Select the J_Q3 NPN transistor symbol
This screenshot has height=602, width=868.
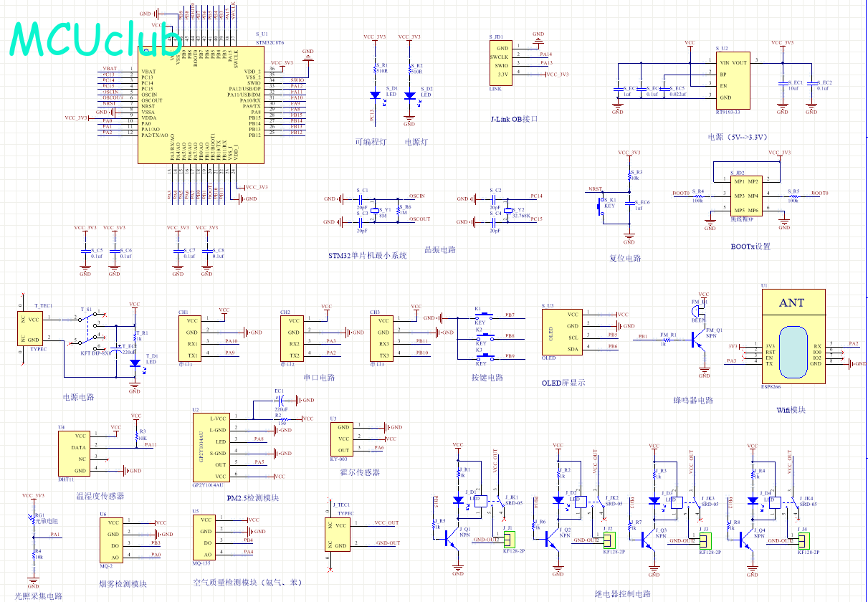[647, 538]
